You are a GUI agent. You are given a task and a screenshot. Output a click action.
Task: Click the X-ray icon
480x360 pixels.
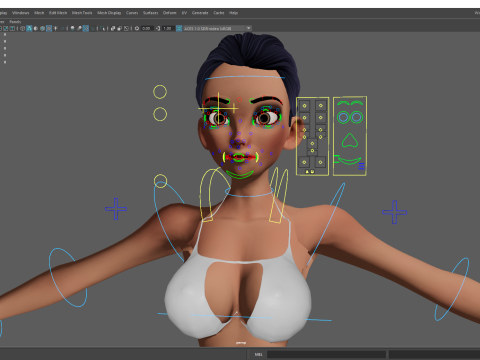pyautogui.click(x=113, y=28)
